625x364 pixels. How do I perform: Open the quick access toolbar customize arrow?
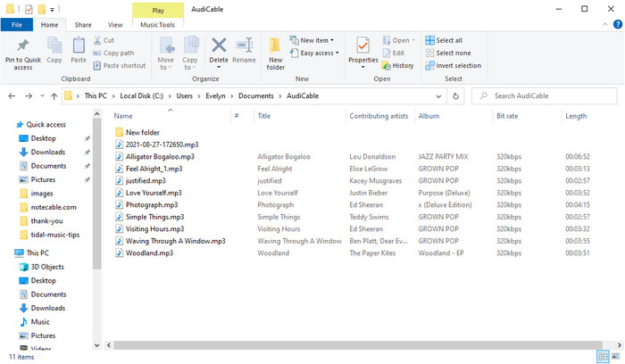(x=52, y=9)
